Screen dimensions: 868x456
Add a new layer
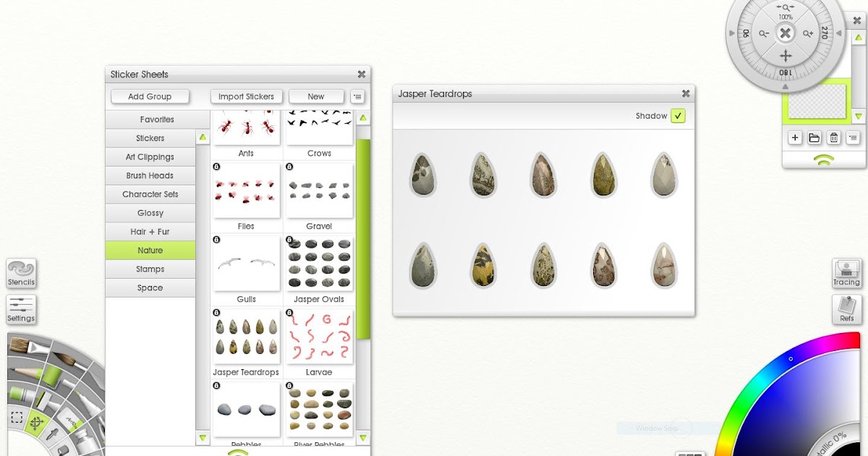click(794, 138)
